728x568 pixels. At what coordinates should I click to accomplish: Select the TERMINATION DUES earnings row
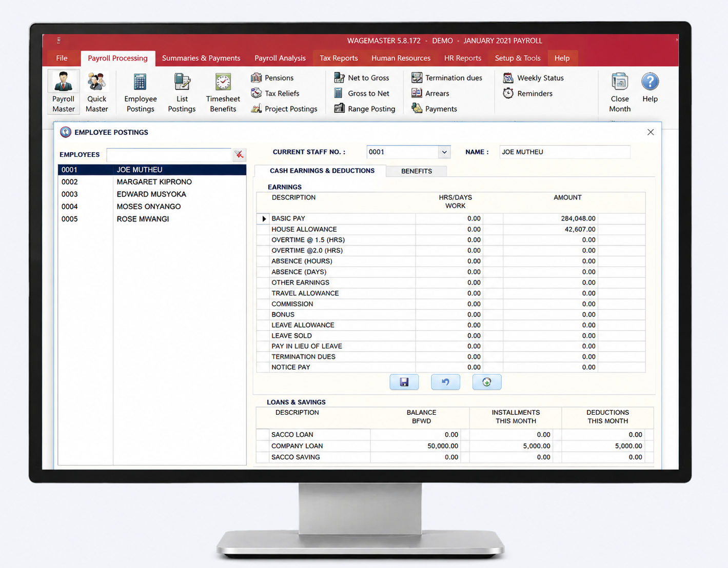tap(450, 357)
